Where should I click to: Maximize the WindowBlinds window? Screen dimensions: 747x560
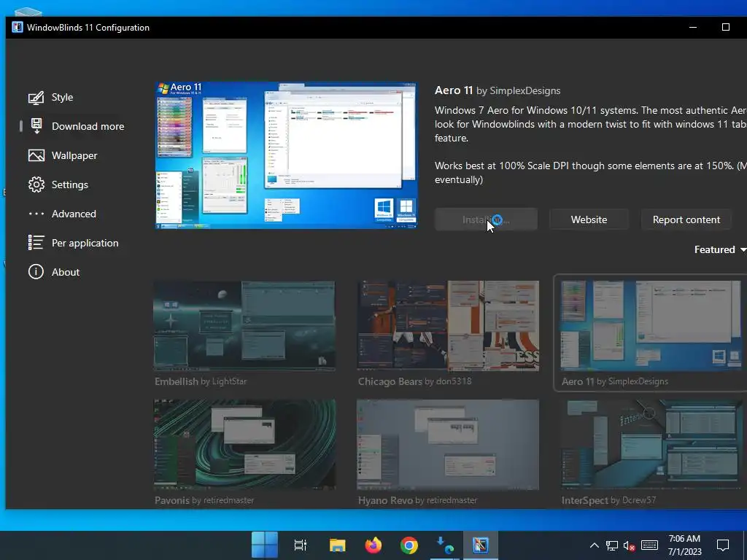(x=726, y=27)
